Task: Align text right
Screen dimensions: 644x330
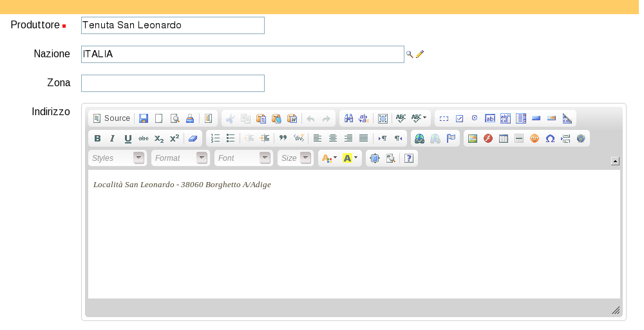Action: point(348,138)
